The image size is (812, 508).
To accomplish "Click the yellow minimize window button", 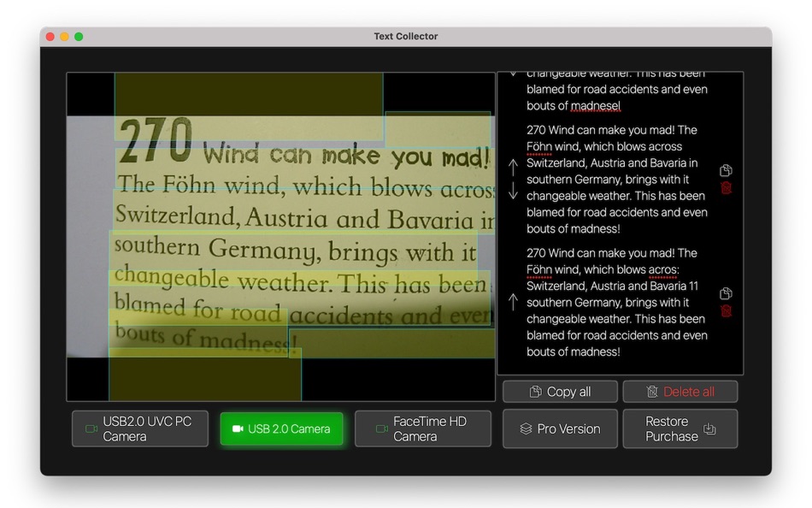I will (x=64, y=37).
